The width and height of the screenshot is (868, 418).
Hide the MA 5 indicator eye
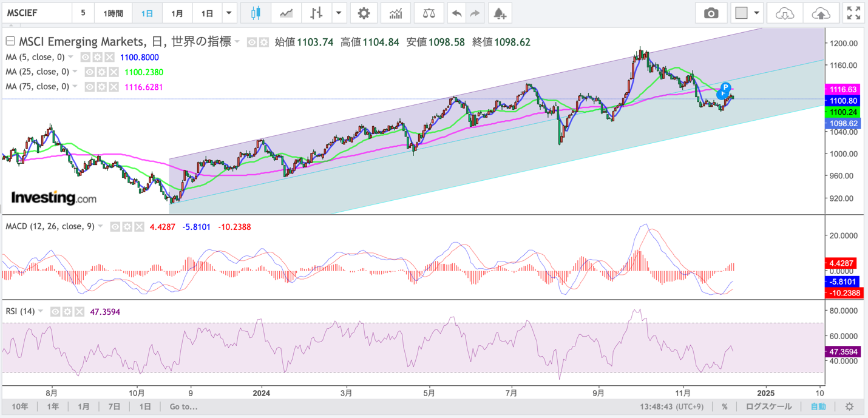point(86,57)
